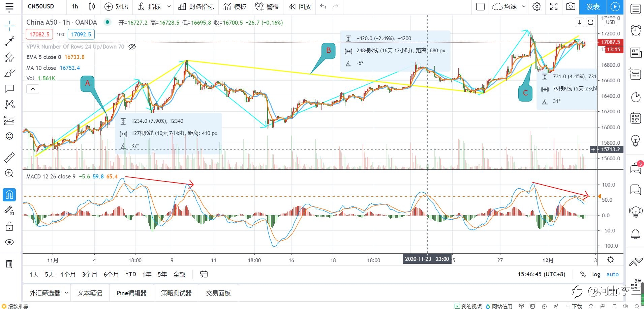
Task: Open time axis settings gear
Action: (611, 260)
